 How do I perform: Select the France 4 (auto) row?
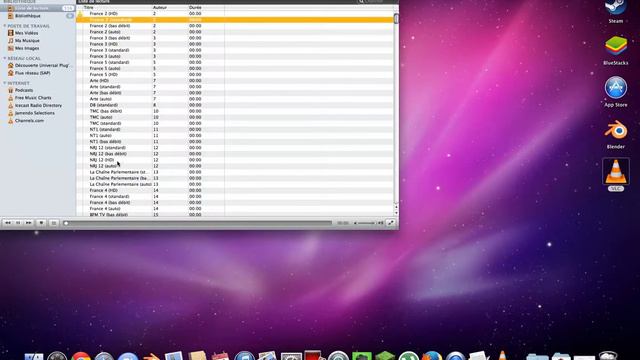pos(235,209)
